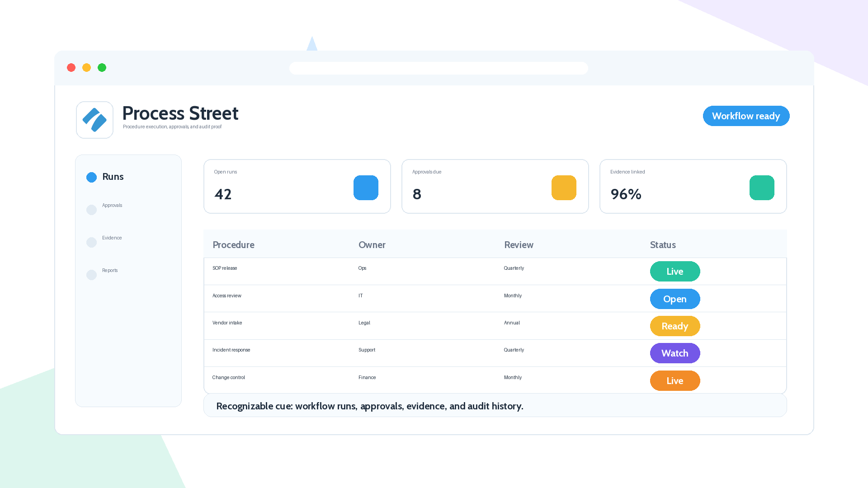Click the Open runs label
Screen dimensions: 868x488
[x=225, y=172]
